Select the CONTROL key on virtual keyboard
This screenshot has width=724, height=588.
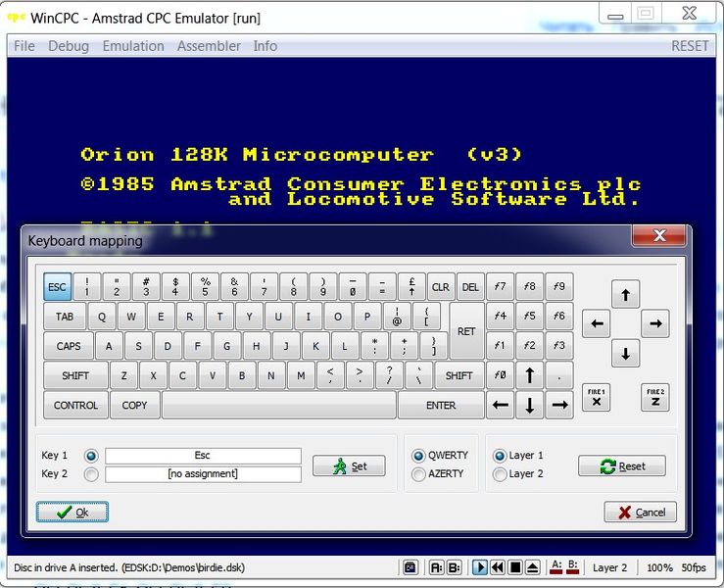75,405
